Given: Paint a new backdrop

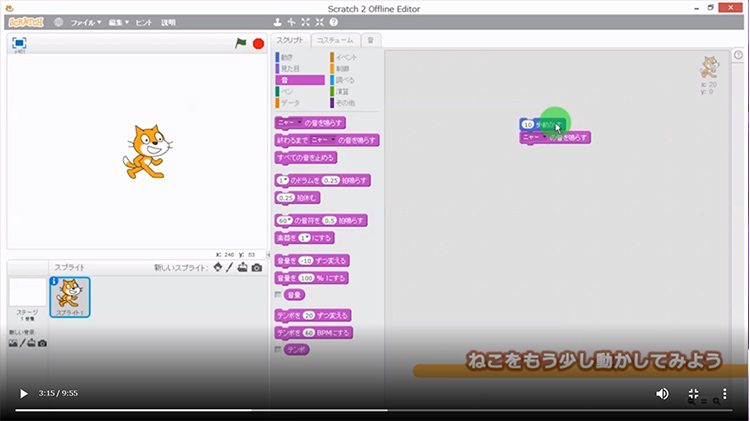Looking at the screenshot, I should pos(22,343).
